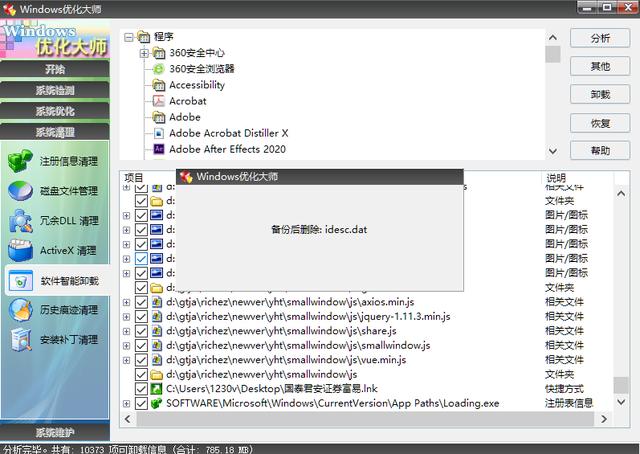
Task: Open 安装补丁清理 patch cleanup
Action: tap(54, 340)
